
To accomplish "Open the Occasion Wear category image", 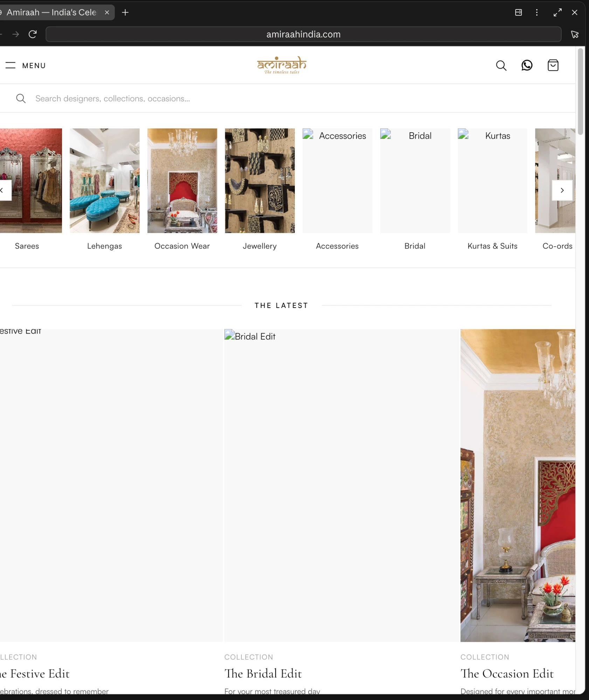I will tap(182, 181).
